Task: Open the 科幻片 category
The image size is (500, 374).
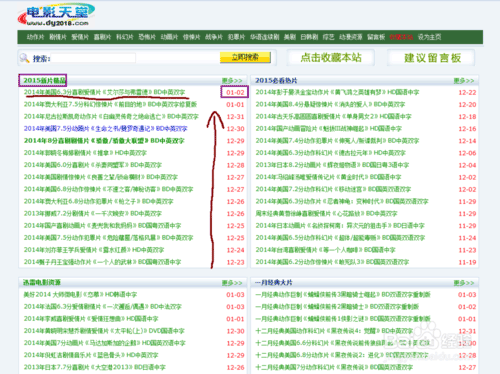Action: click(125, 37)
